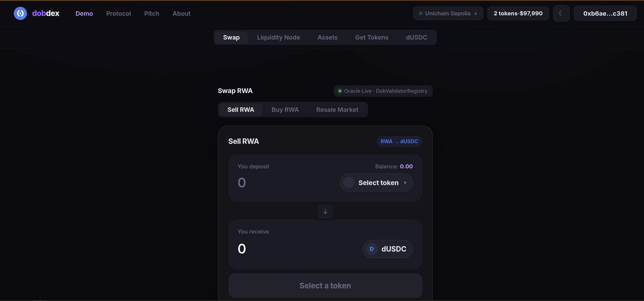Switch to the dUSDC tab
Screen dimensions: 644x301
pyautogui.click(x=416, y=37)
